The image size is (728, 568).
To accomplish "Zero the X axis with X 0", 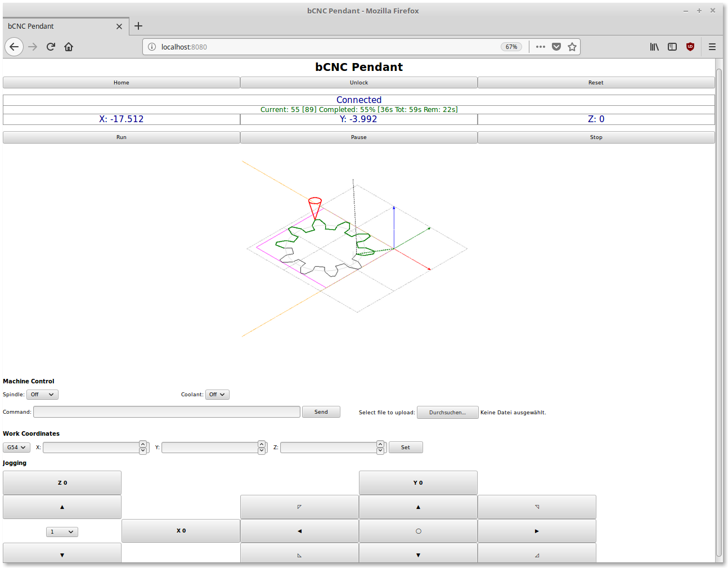I will 181,531.
